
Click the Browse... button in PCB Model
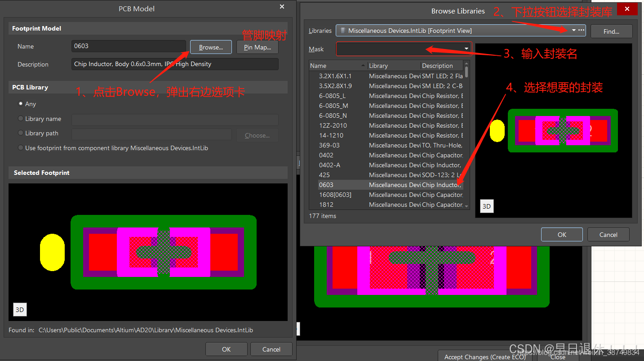[x=211, y=47]
